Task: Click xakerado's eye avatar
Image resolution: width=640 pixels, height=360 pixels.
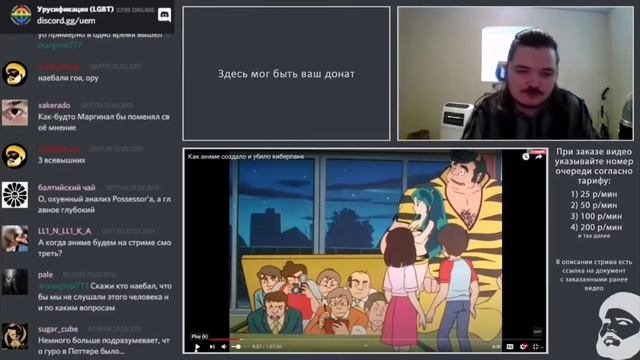Action: 15,112
